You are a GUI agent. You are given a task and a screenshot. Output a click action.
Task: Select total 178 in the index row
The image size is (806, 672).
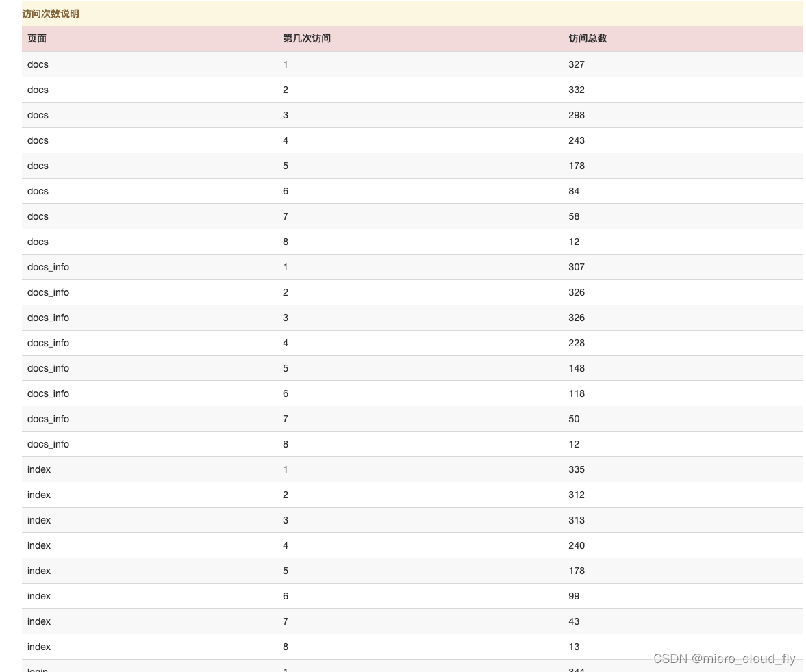[576, 571]
